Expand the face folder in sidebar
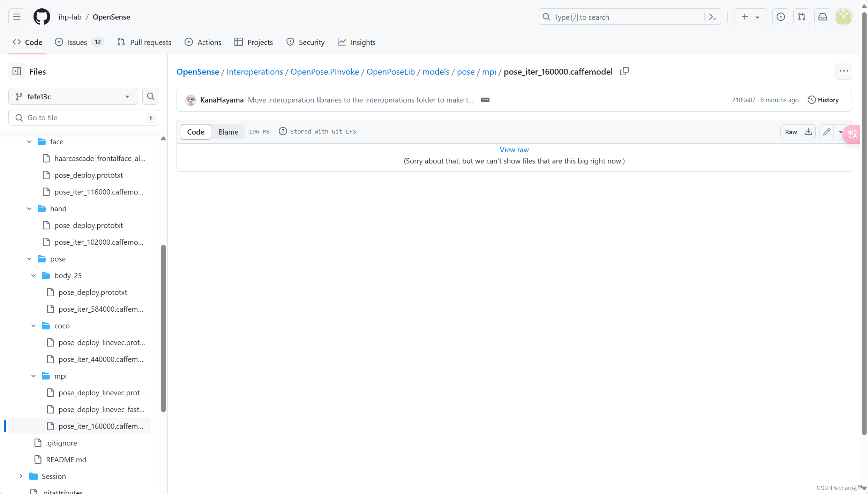 click(29, 141)
